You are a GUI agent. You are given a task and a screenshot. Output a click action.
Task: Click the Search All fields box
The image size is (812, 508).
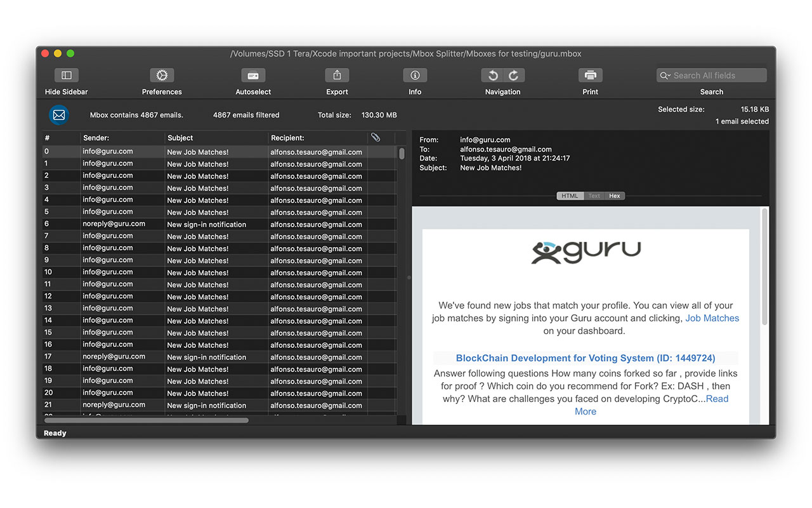click(x=712, y=76)
